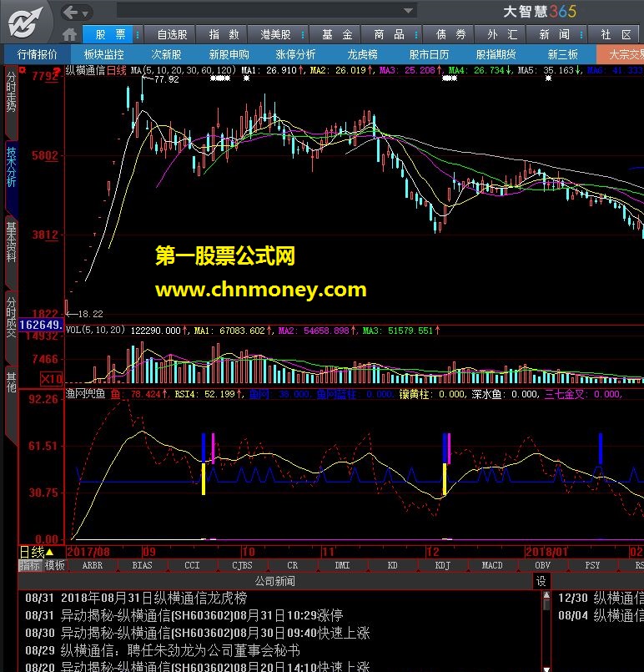Open the 外汇 main tab
The image size is (644, 672).
pos(502,34)
